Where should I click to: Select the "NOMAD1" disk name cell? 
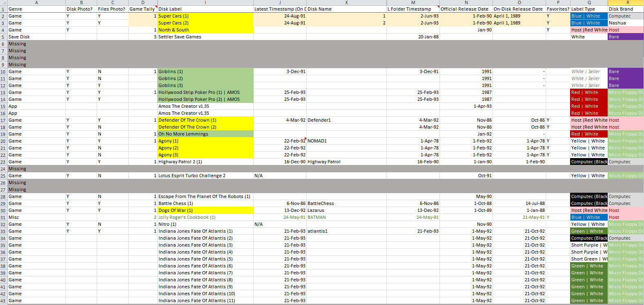[x=346, y=141]
